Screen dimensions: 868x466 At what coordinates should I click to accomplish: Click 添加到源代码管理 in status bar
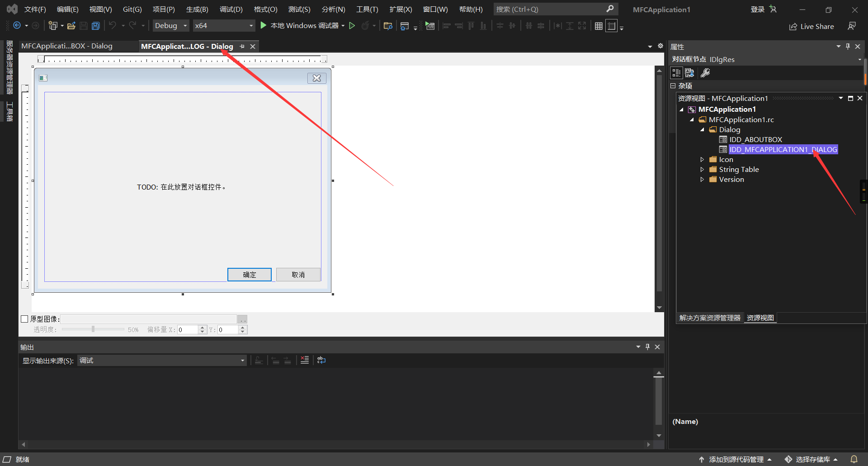[736, 459]
